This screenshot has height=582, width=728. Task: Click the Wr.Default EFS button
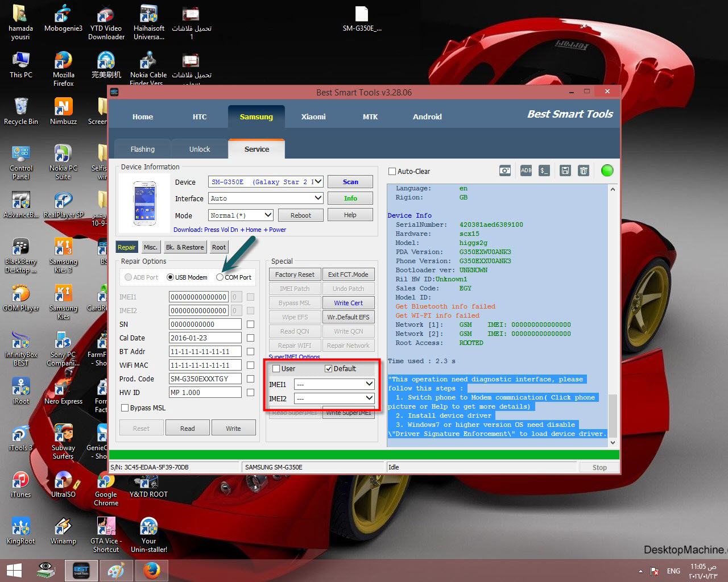tap(348, 317)
